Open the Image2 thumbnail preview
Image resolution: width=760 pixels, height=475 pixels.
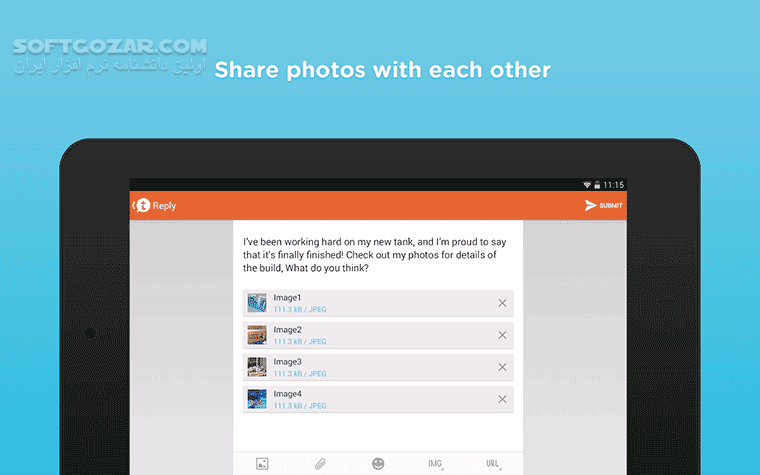257,335
